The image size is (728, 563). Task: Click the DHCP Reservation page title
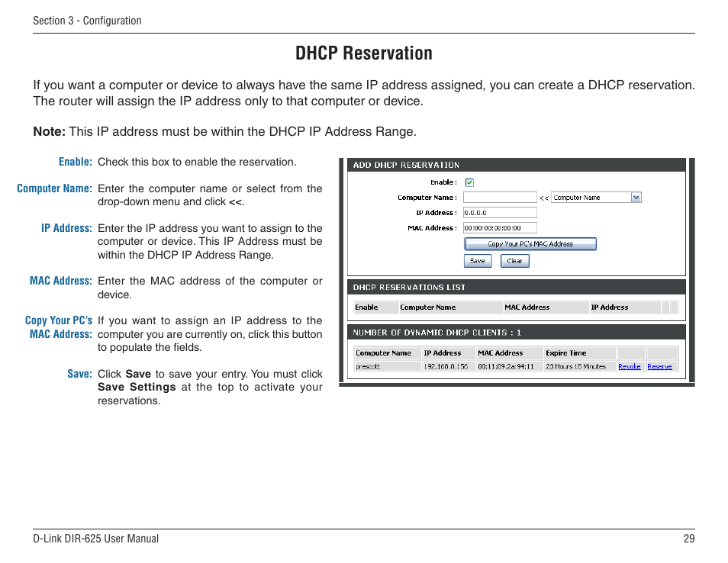364,53
